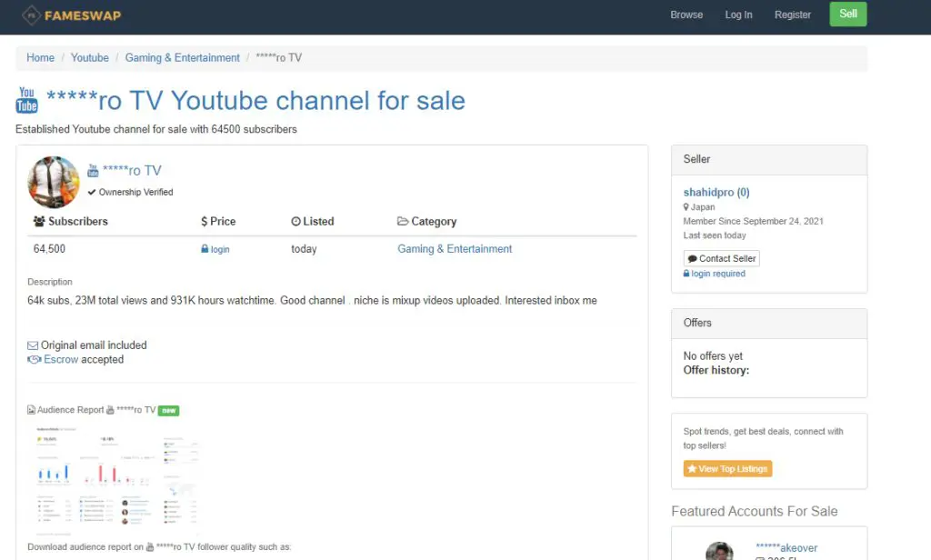Click the folder icon next to Category
The height and width of the screenshot is (560, 931).
click(x=403, y=221)
